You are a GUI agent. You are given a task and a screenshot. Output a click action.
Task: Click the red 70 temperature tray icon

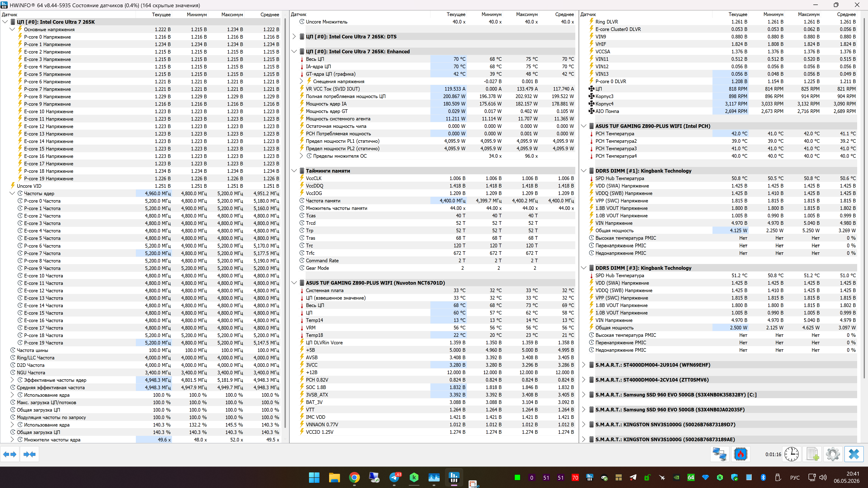point(575,477)
